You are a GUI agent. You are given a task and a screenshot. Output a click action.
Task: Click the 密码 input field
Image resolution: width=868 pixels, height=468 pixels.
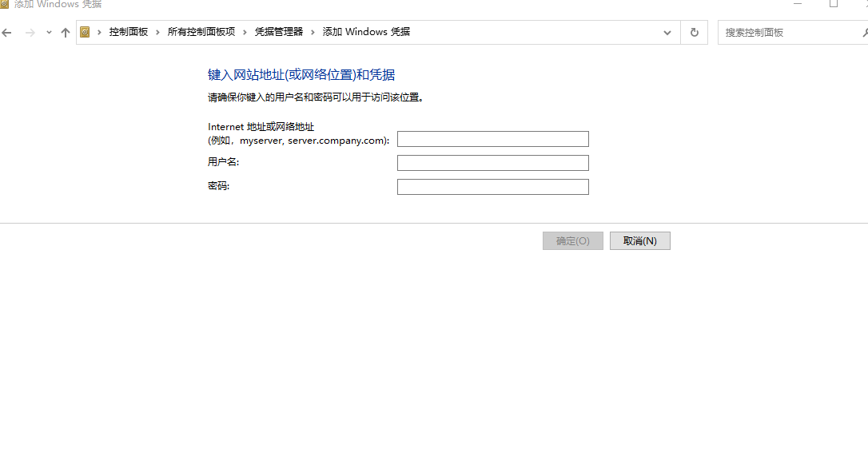[x=492, y=187]
